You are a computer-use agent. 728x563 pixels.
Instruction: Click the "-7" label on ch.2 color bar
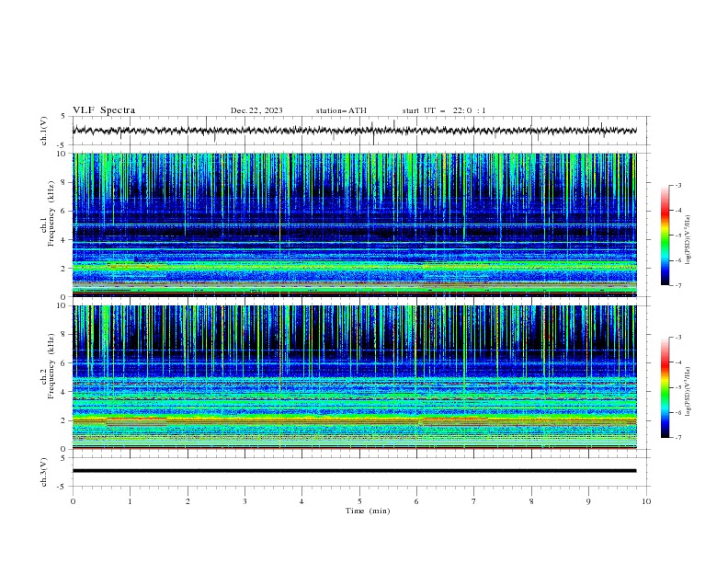point(677,438)
